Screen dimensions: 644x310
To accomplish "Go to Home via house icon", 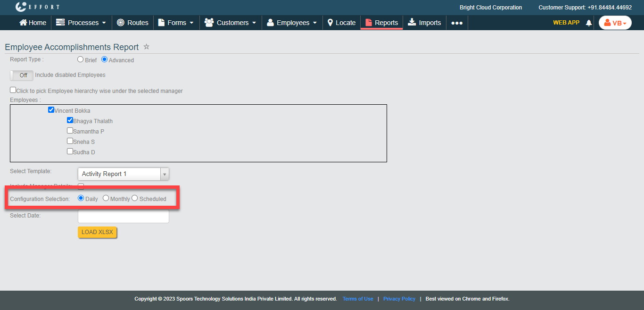I will tap(23, 23).
